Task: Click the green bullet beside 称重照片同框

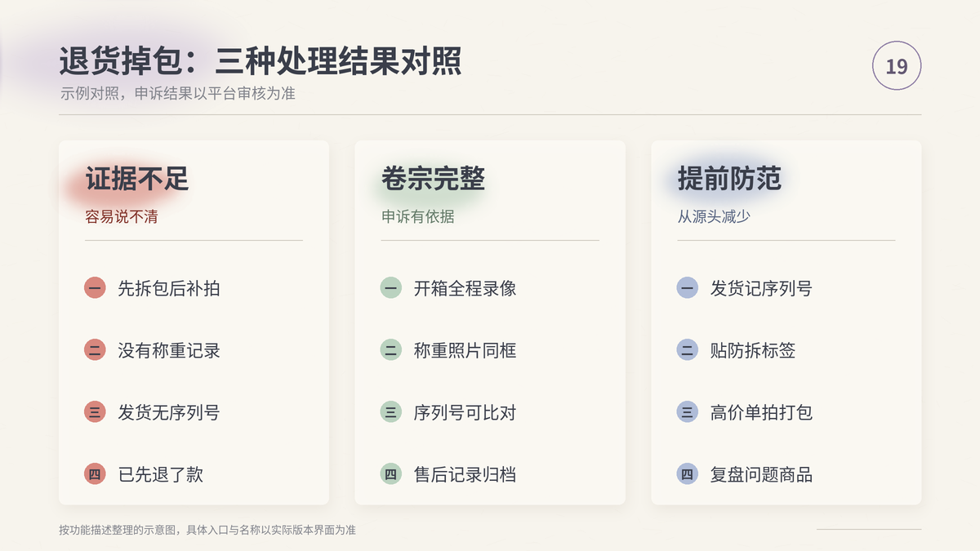Action: (x=391, y=350)
